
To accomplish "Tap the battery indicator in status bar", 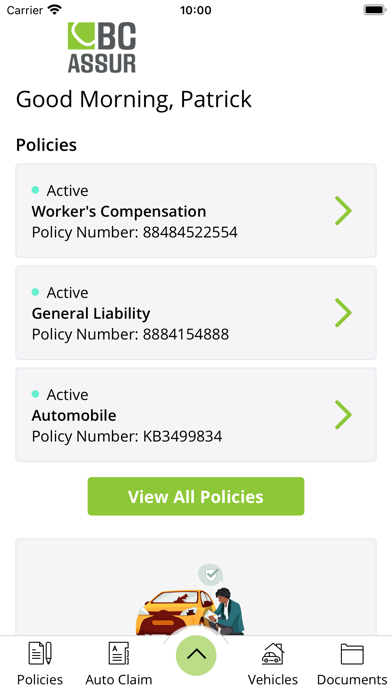I will coord(375,10).
